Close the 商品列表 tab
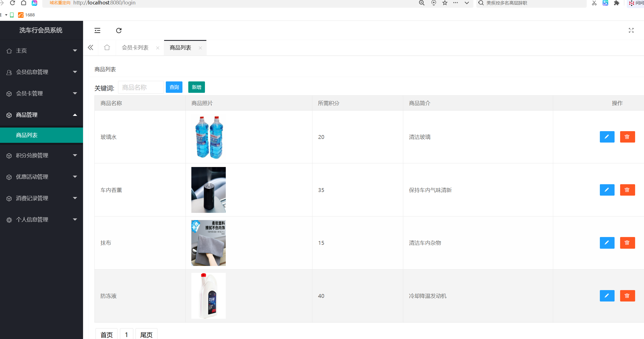The width and height of the screenshot is (644, 339). (200, 48)
